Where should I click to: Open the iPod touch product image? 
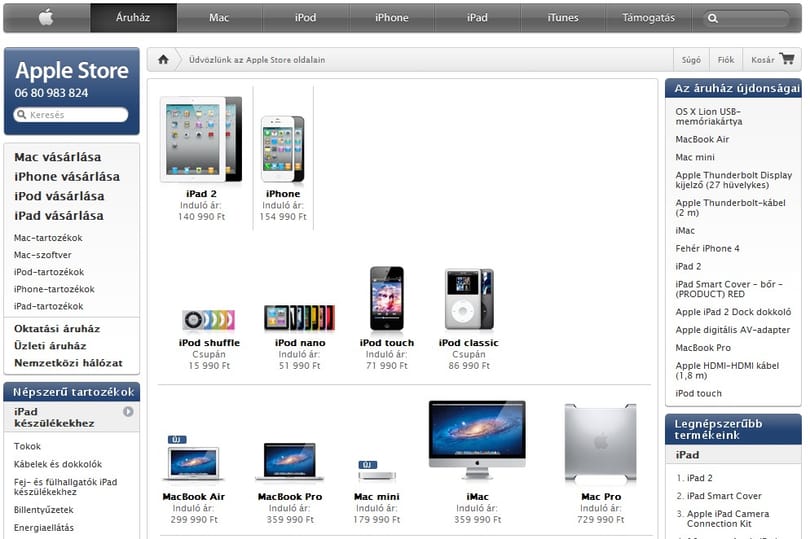(x=387, y=298)
